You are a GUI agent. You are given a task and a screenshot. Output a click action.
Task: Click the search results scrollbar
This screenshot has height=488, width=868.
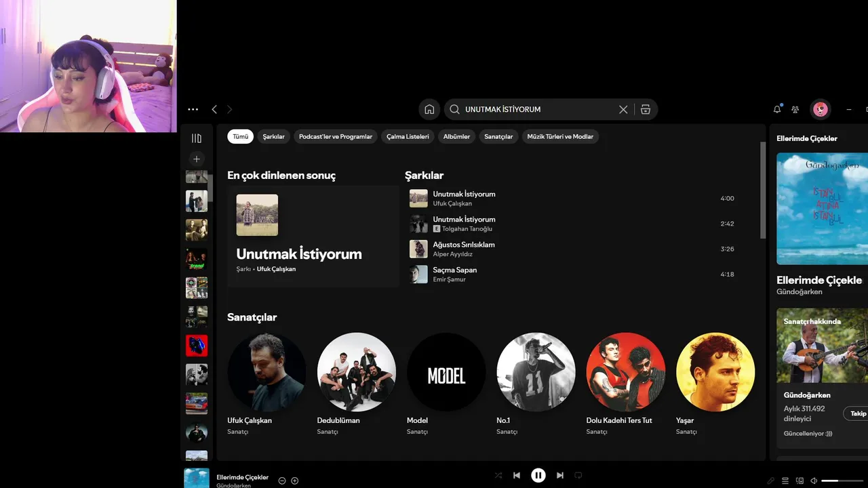tap(762, 190)
